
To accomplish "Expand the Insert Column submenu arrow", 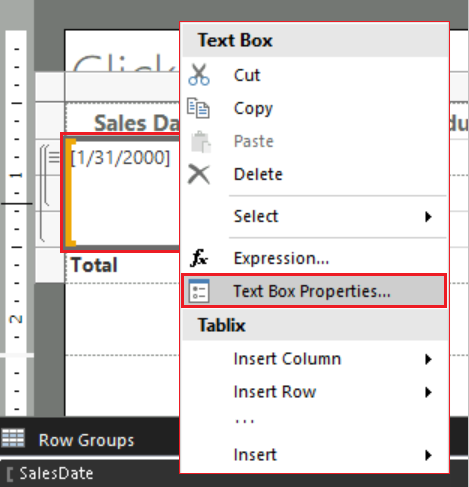I will pyautogui.click(x=429, y=359).
